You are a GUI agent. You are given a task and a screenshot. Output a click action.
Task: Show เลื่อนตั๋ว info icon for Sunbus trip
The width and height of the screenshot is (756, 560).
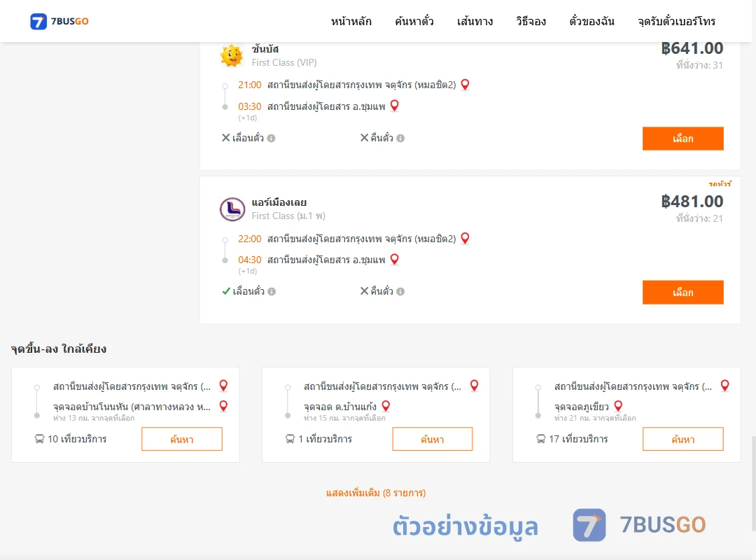point(272,138)
